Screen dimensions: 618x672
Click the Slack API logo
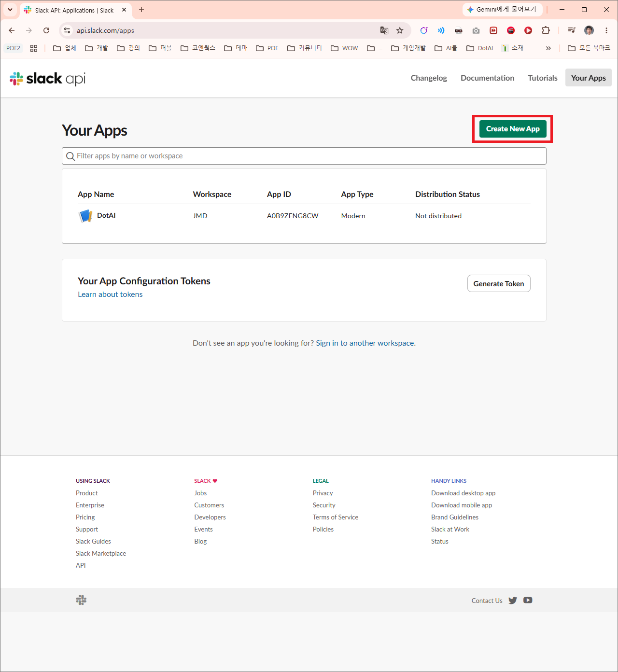pos(48,78)
